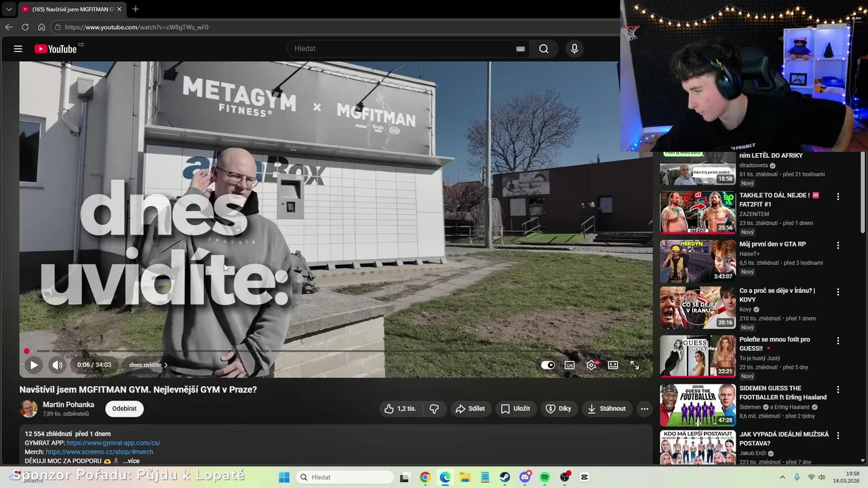Screen dimensions: 868x488
Task: Start voice search with microphone icon
Action: [x=574, y=49]
